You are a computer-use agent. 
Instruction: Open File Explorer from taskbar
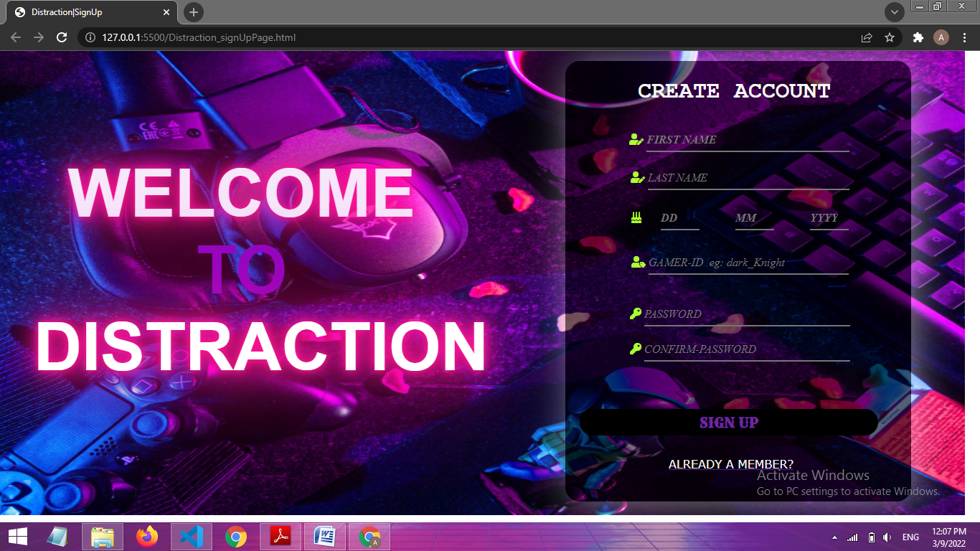[103, 537]
